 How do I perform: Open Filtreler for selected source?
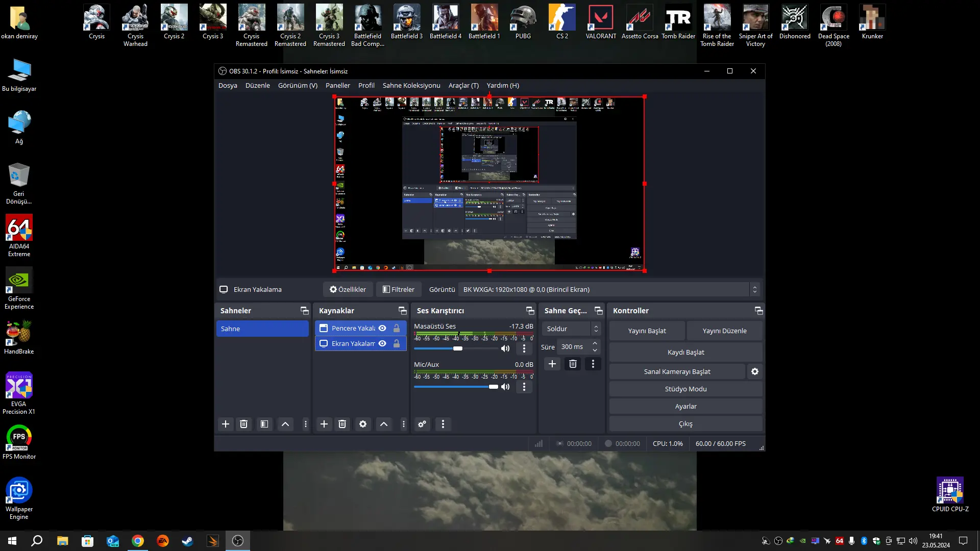(399, 289)
